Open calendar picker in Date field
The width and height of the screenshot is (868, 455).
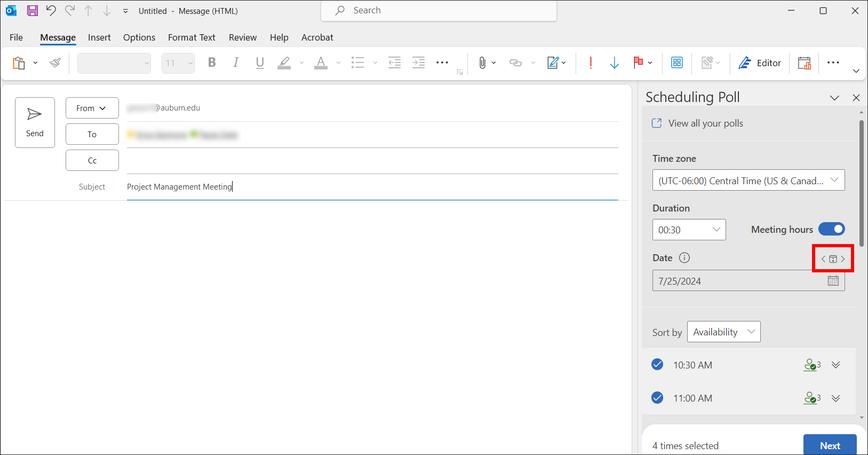click(x=833, y=281)
